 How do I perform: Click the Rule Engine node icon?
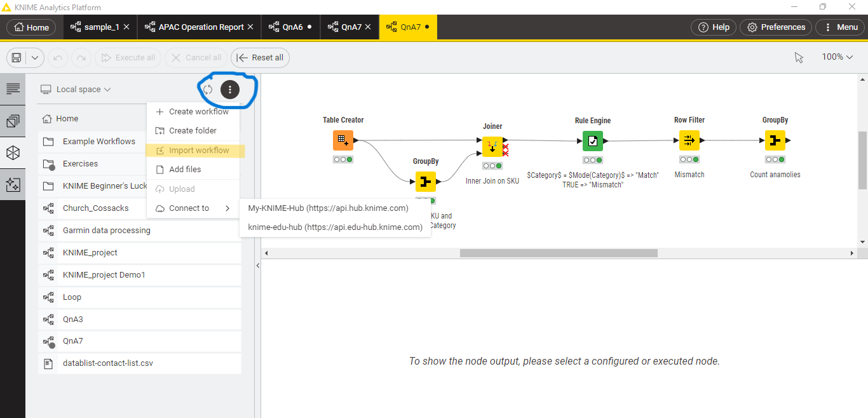(592, 140)
